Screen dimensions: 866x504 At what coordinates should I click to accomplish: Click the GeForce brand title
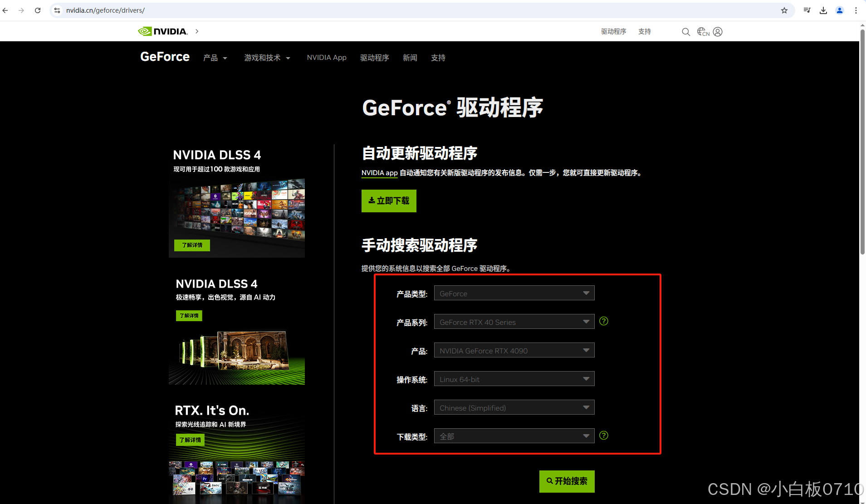tap(165, 57)
